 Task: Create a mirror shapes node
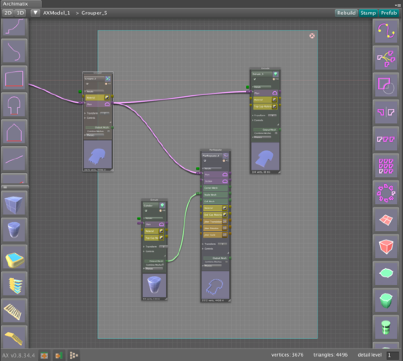pyautogui.click(x=386, y=112)
